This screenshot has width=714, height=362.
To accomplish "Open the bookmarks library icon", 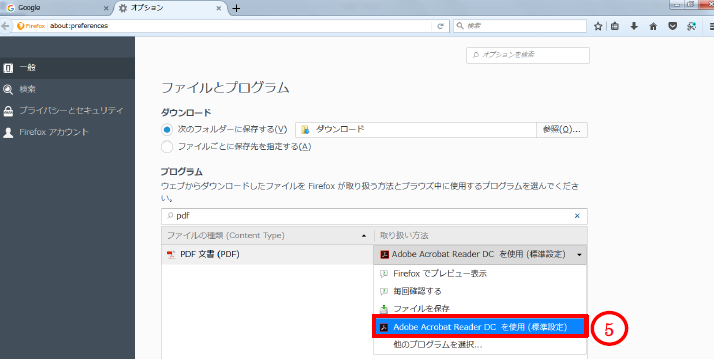I will pos(615,26).
